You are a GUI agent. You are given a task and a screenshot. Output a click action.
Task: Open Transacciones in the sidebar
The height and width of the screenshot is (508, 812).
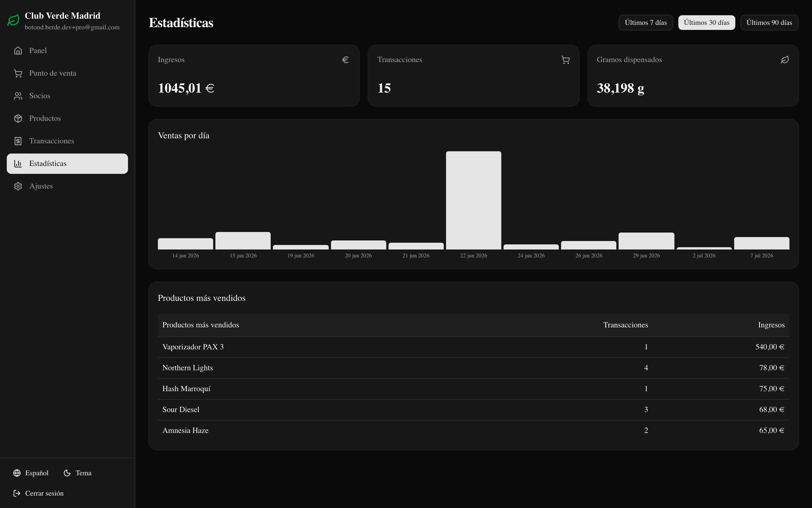click(x=67, y=141)
